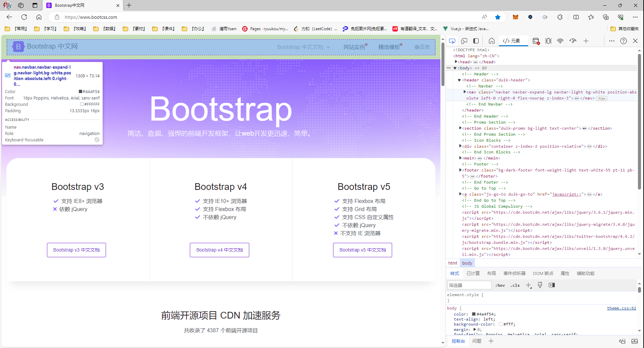644x348 pixels.
Task: Toggle the DevTools activity bar sidebar icon
Action: (x=476, y=41)
